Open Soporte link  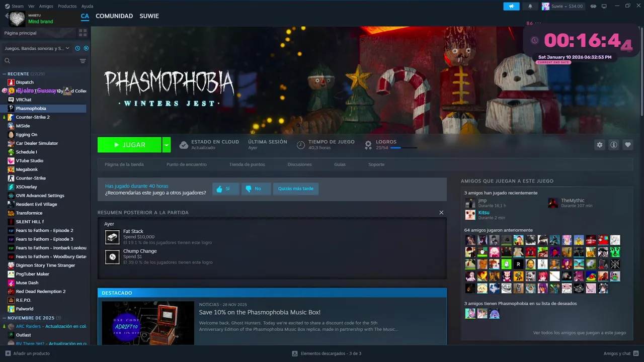click(376, 164)
